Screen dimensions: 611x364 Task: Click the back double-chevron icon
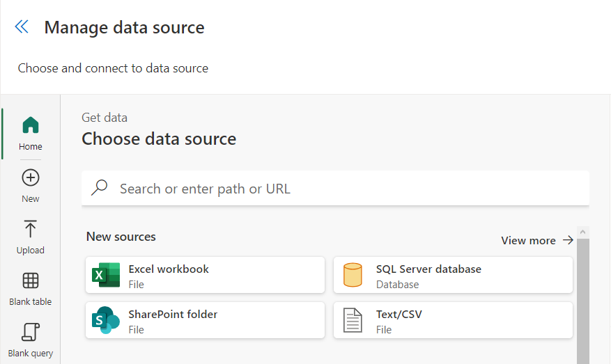pos(22,27)
